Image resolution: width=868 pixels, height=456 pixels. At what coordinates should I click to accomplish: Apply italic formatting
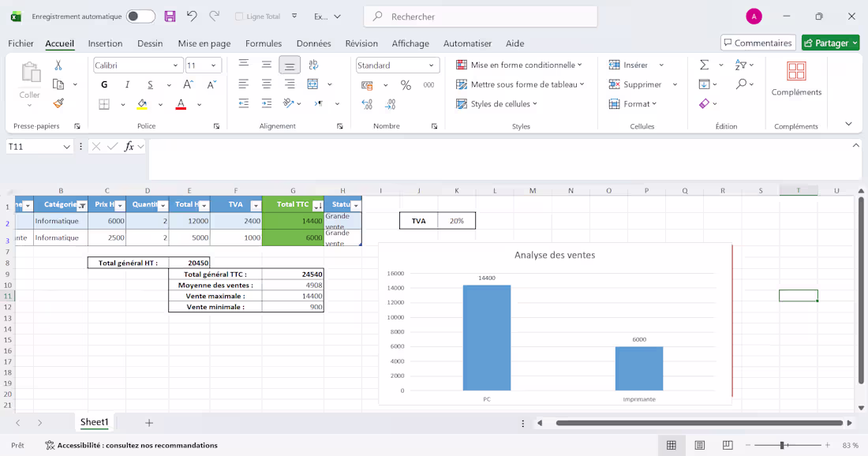pyautogui.click(x=127, y=84)
